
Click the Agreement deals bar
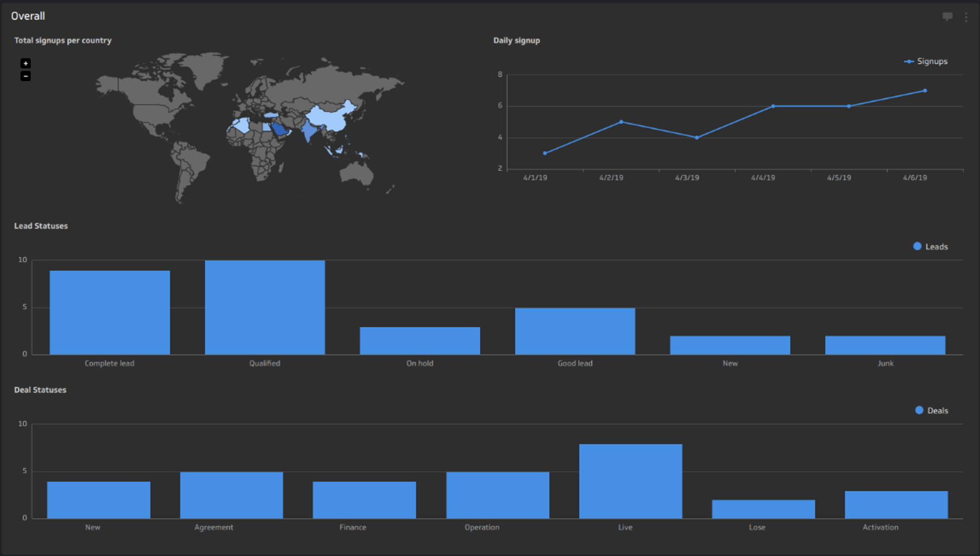(231, 495)
